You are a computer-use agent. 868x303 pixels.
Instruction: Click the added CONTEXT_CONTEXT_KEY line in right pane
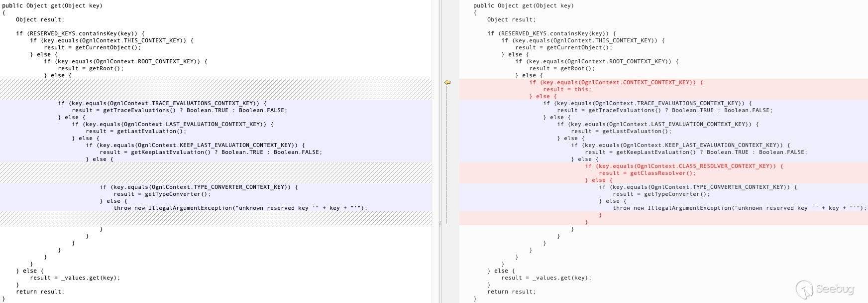pyautogui.click(x=616, y=83)
